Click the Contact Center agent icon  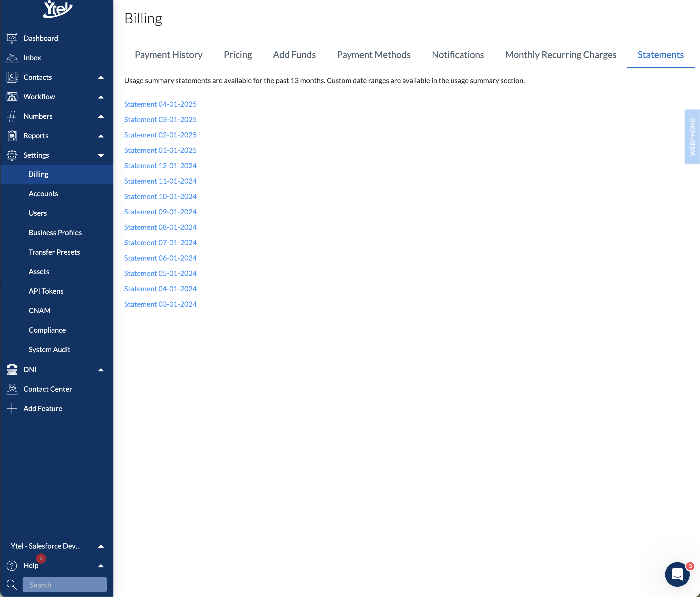12,389
